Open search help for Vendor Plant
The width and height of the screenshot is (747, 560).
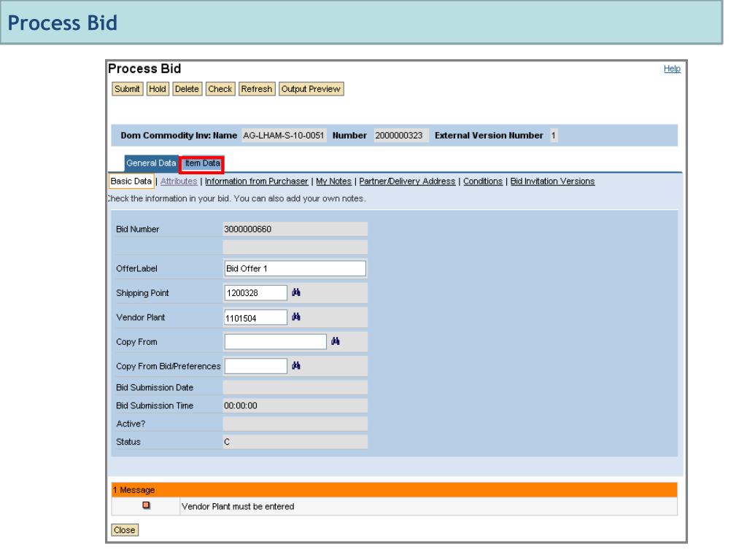[x=296, y=317]
